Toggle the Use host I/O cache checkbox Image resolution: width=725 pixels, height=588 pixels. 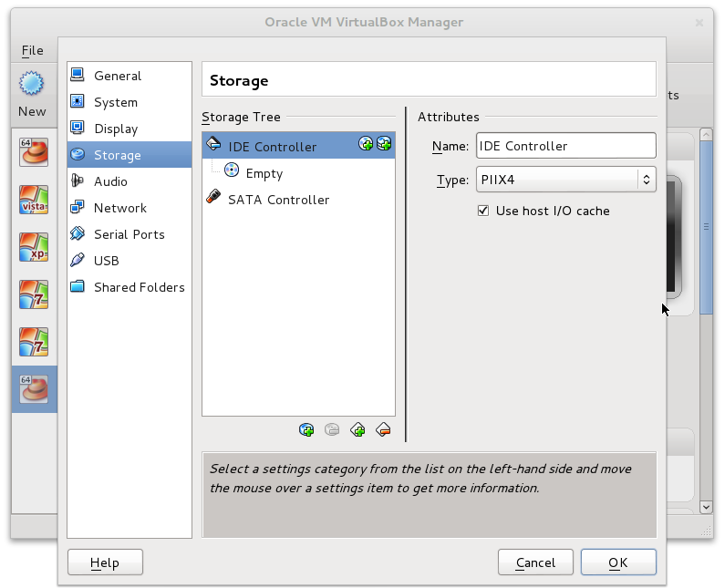(483, 211)
